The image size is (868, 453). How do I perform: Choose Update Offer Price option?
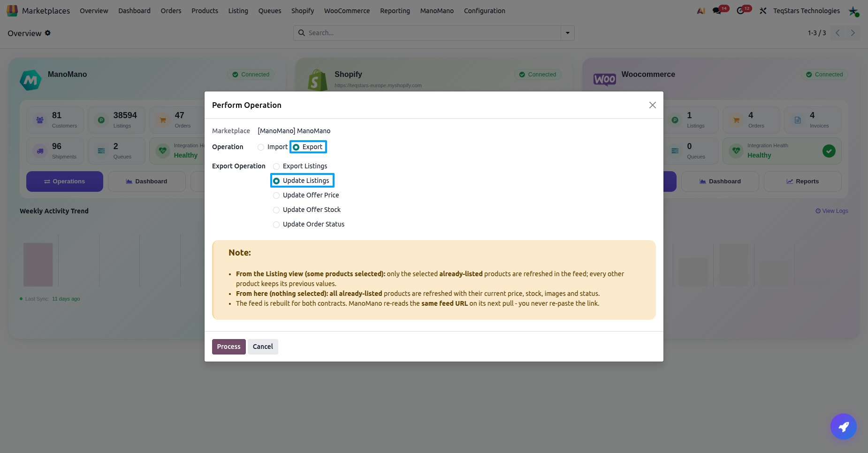click(276, 196)
